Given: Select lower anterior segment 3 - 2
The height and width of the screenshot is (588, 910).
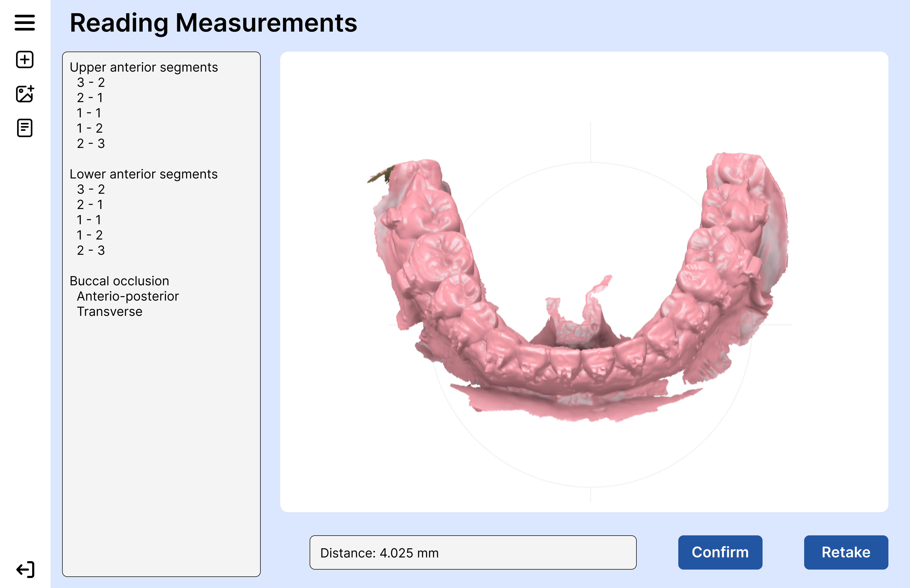Looking at the screenshot, I should click(91, 190).
